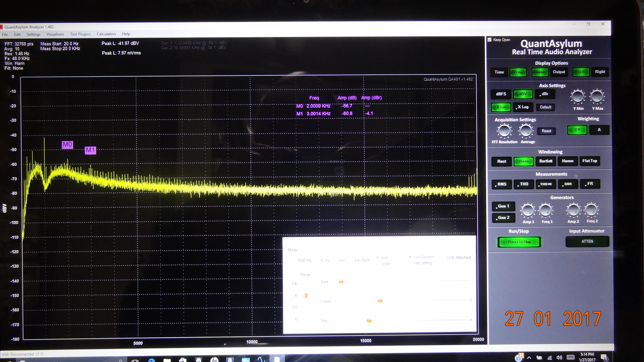644x362 pixels.
Task: Open the taskbar network Wi-Fi icon
Action: pyautogui.click(x=549, y=358)
